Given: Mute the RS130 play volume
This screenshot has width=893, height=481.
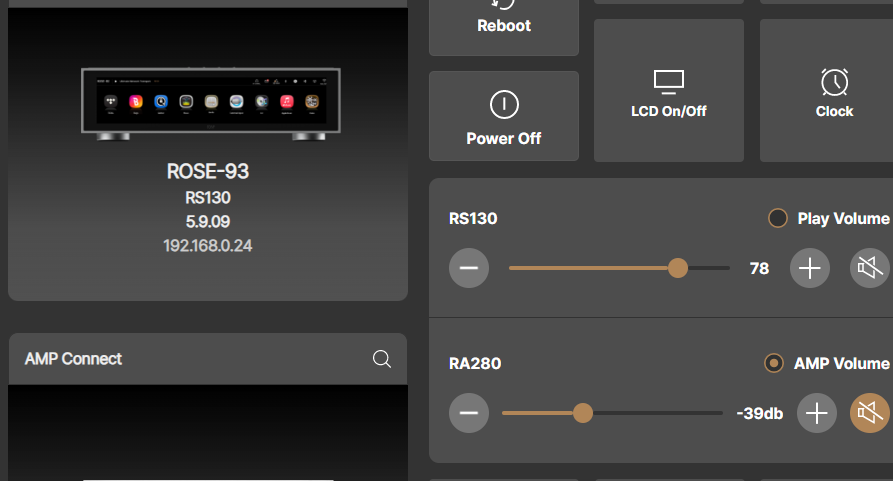Looking at the screenshot, I should tap(869, 268).
